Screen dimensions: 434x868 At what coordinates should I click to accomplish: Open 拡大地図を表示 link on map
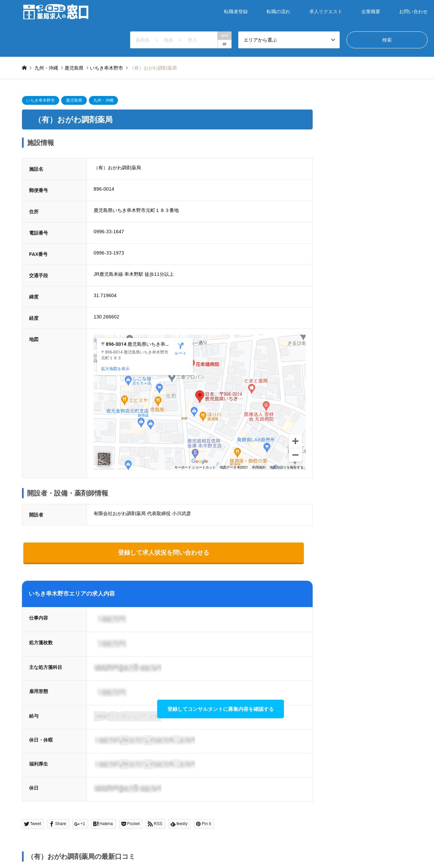pyautogui.click(x=115, y=369)
